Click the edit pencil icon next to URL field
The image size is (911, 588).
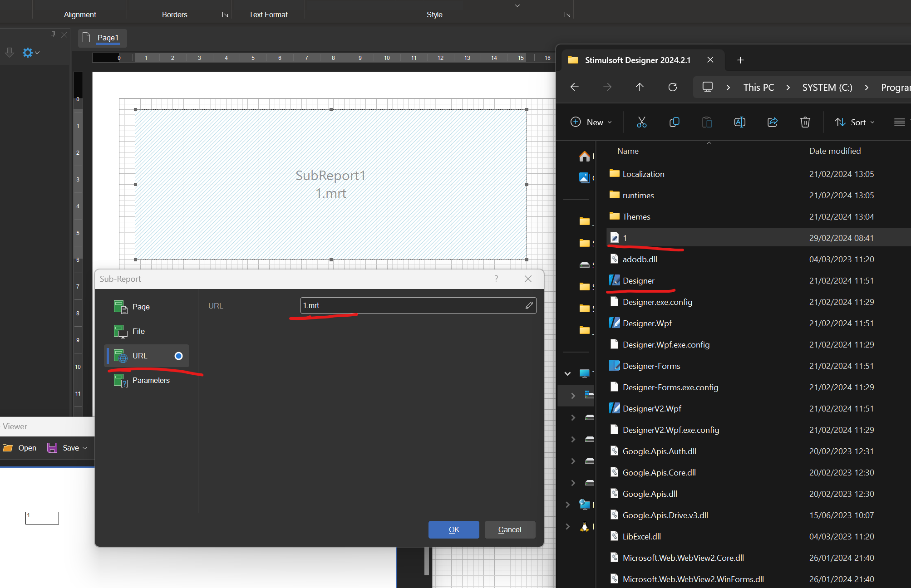click(529, 305)
